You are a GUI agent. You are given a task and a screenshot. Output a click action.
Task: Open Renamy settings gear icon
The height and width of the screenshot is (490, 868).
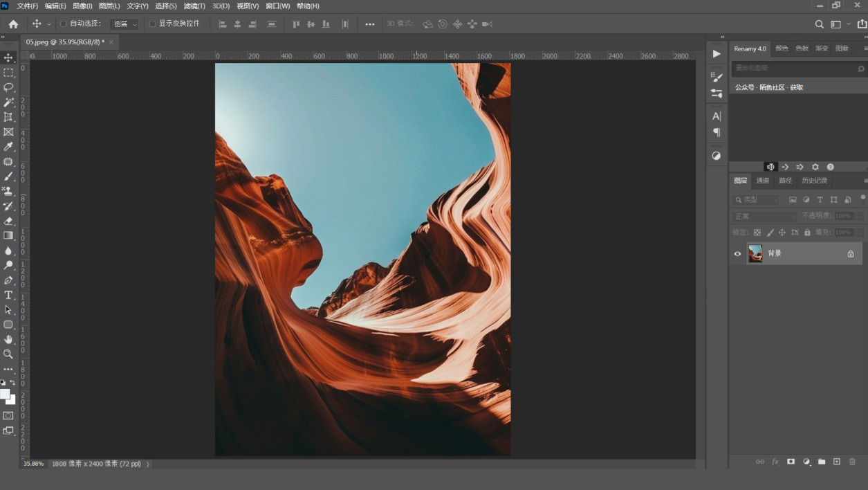pyautogui.click(x=815, y=167)
